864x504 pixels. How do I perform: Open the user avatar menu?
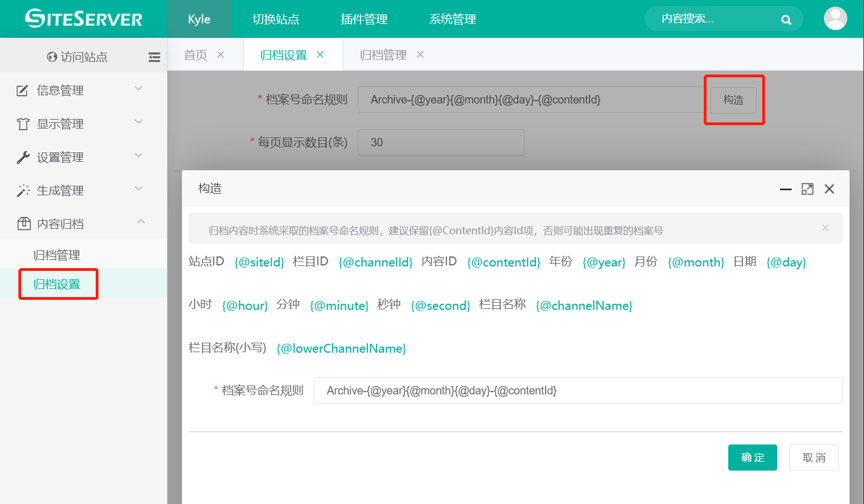tap(835, 19)
